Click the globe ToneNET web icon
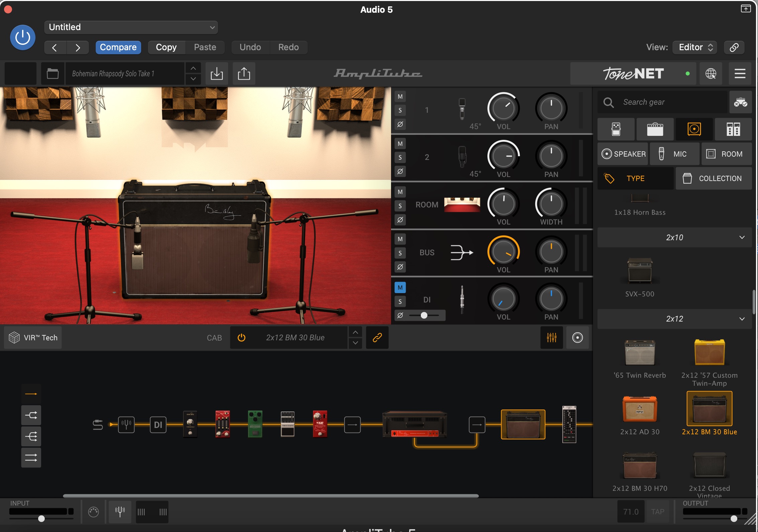The image size is (758, 532). coord(711,74)
